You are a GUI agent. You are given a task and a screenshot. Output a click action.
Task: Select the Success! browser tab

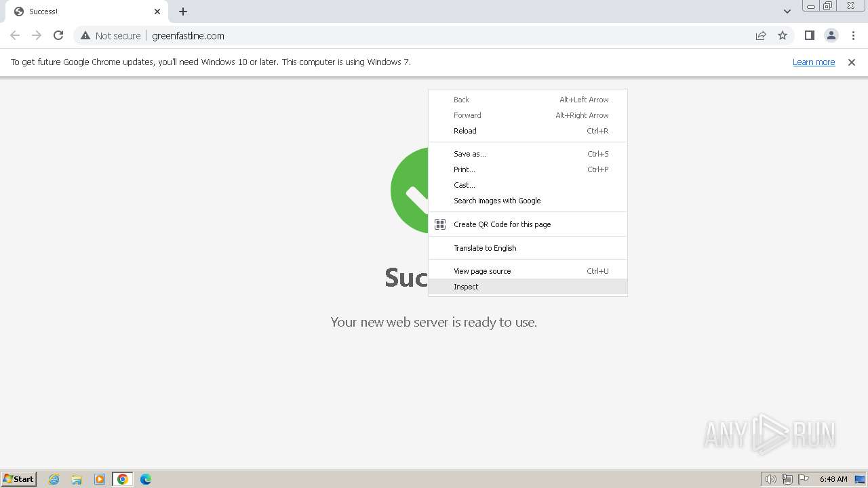(x=87, y=12)
